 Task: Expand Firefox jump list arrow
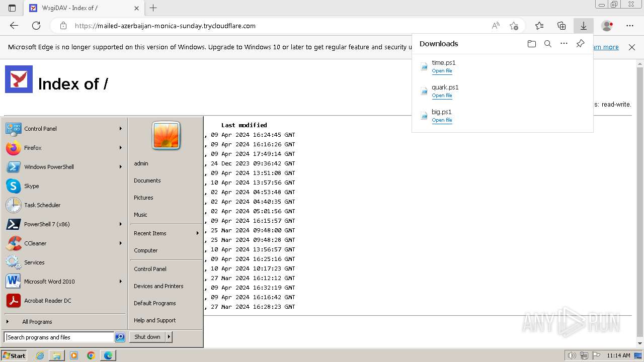point(120,148)
